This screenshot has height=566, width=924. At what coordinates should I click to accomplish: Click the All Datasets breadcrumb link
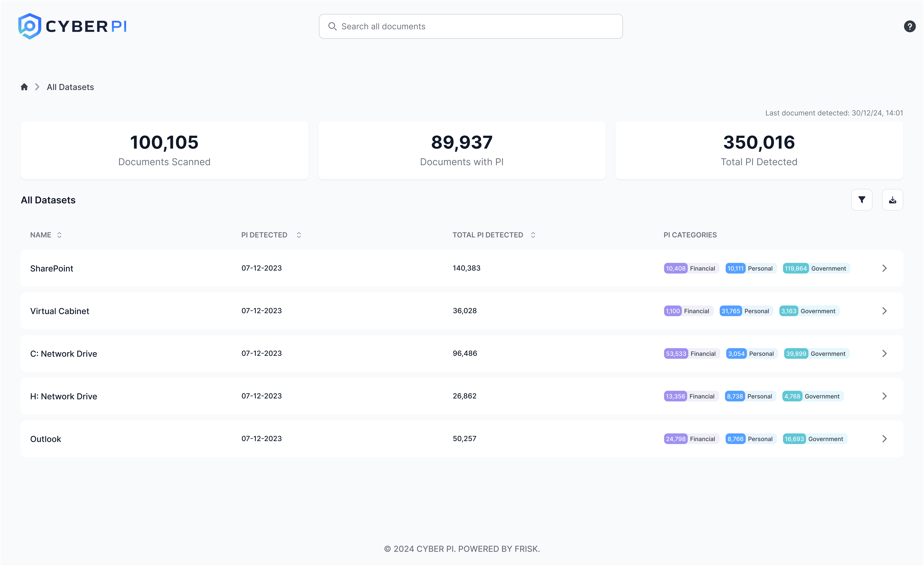[71, 87]
